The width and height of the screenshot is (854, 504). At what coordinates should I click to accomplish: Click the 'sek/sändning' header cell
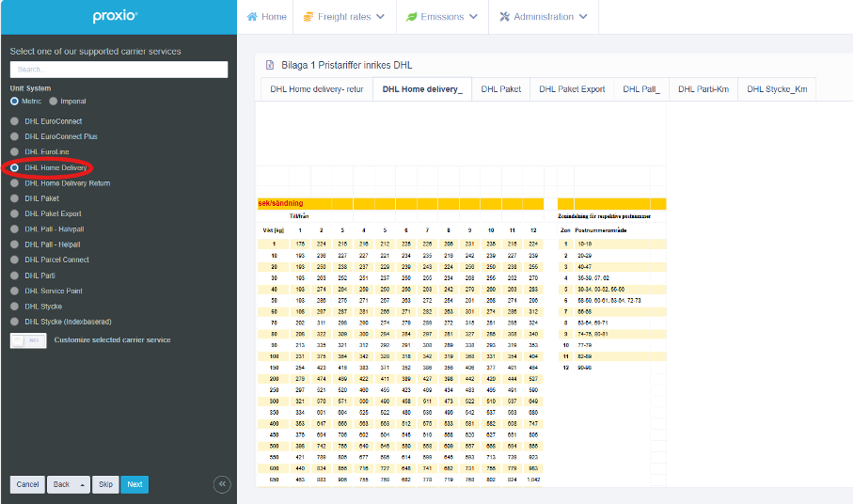280,203
